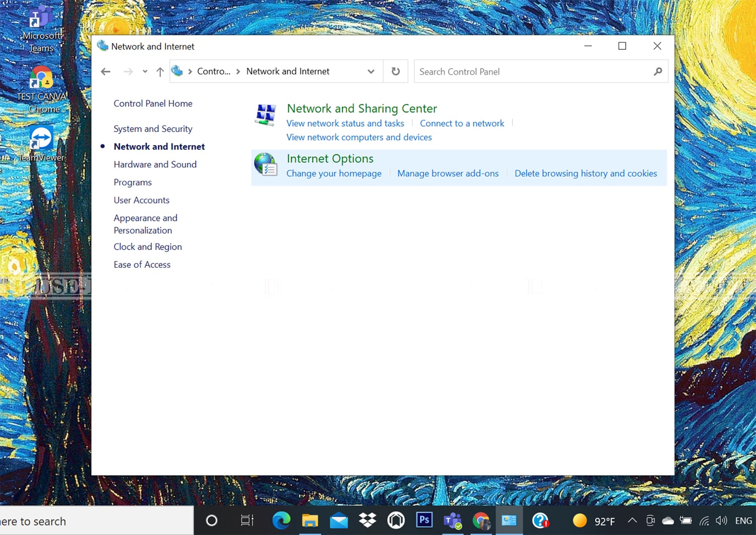Open Chrome from taskbar
756x535 pixels.
click(481, 520)
